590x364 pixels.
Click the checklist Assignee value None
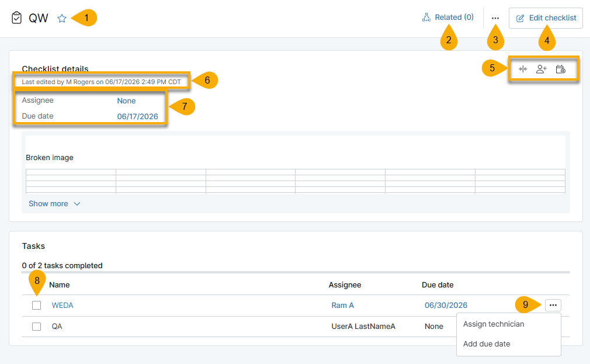pos(126,101)
